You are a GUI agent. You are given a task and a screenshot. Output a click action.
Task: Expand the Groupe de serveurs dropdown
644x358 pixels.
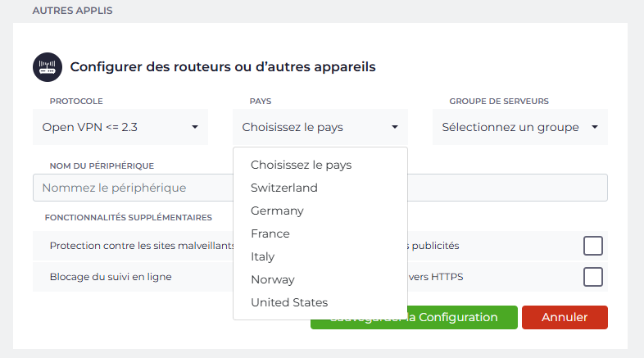pyautogui.click(x=519, y=127)
